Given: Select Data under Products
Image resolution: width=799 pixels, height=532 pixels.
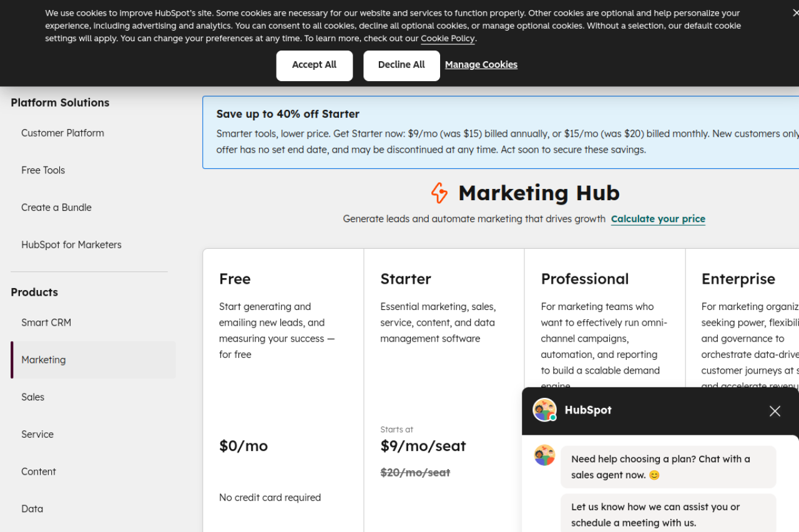Looking at the screenshot, I should tap(32, 509).
